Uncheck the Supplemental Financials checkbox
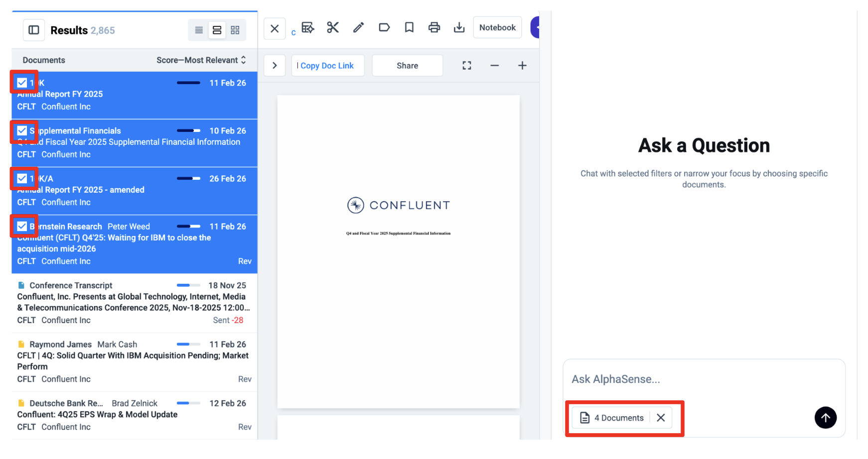The height and width of the screenshot is (459, 868). [x=22, y=130]
